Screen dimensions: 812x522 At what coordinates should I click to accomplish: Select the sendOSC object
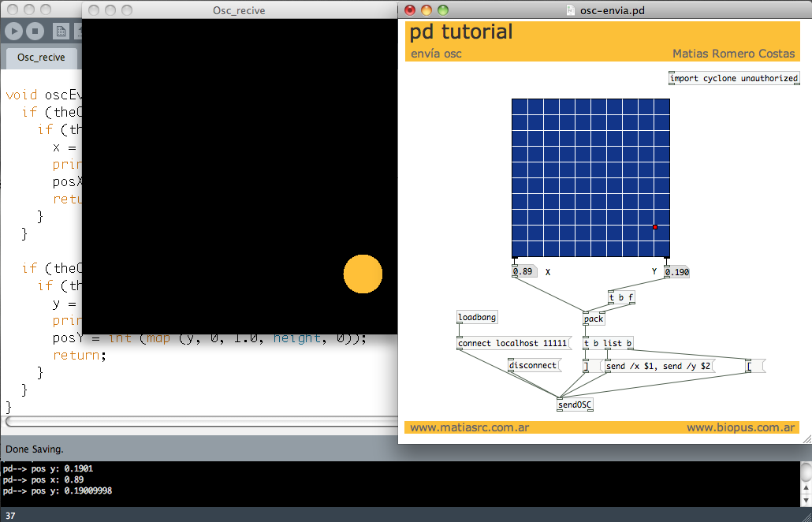tap(575, 405)
